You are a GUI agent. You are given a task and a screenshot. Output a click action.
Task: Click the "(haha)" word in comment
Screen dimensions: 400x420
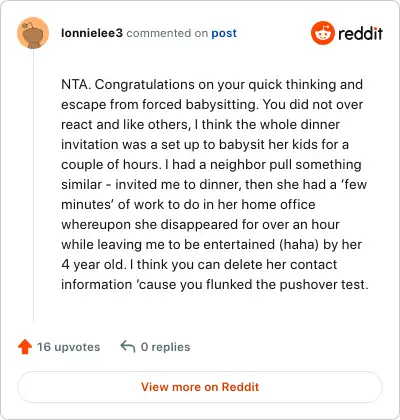pos(299,245)
